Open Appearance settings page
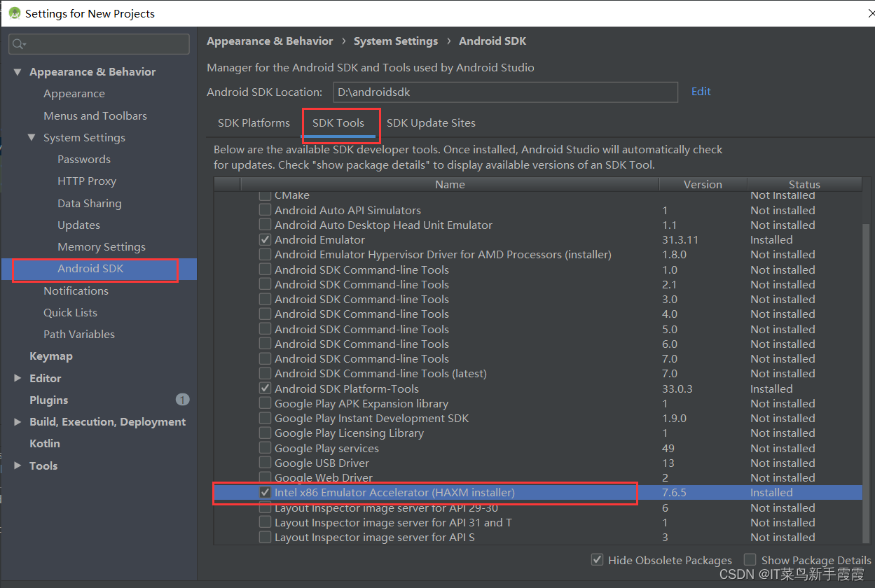Image resolution: width=875 pixels, height=588 pixels. (x=74, y=93)
